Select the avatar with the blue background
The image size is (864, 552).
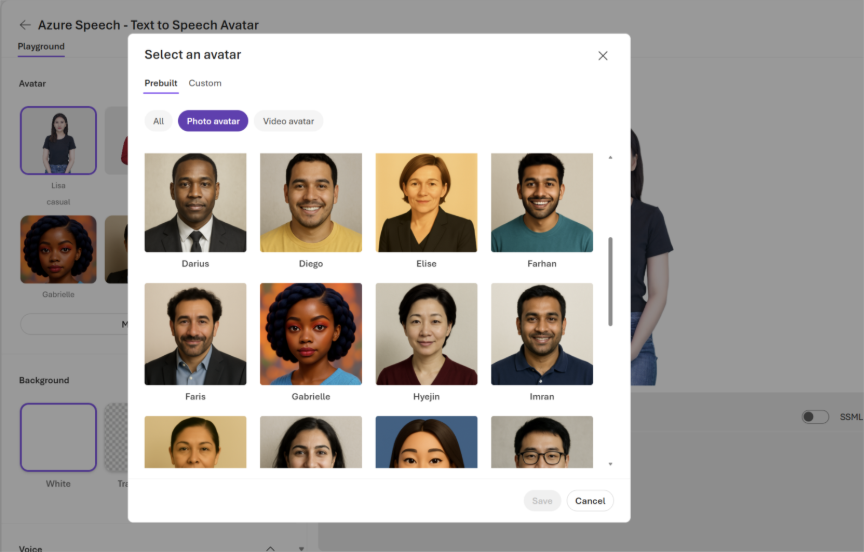point(426,442)
